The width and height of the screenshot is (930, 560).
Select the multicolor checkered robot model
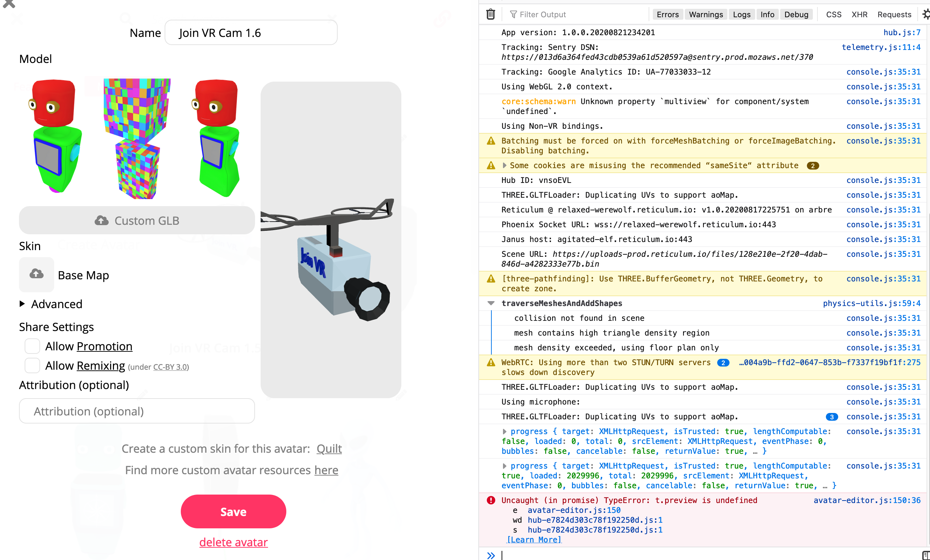(137, 139)
